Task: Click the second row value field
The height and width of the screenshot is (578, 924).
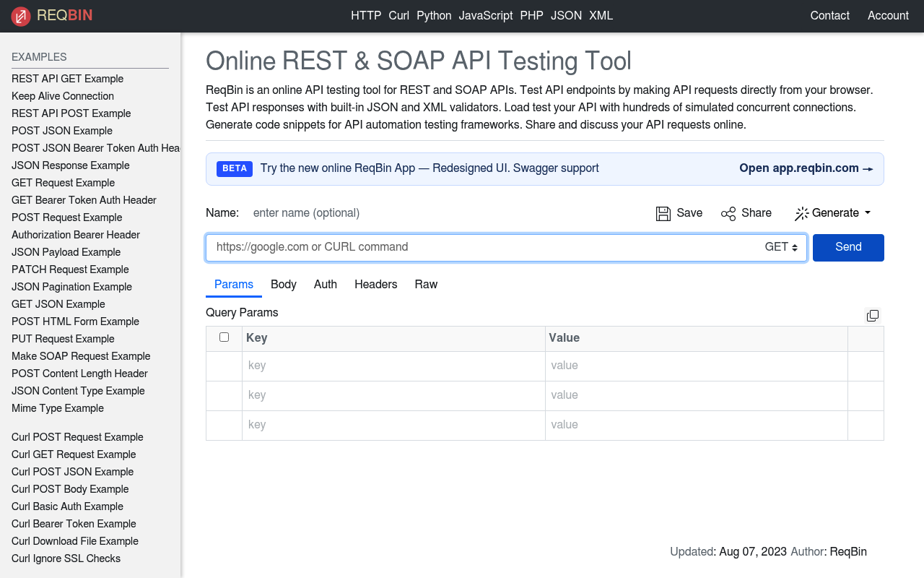Action: 697,396
